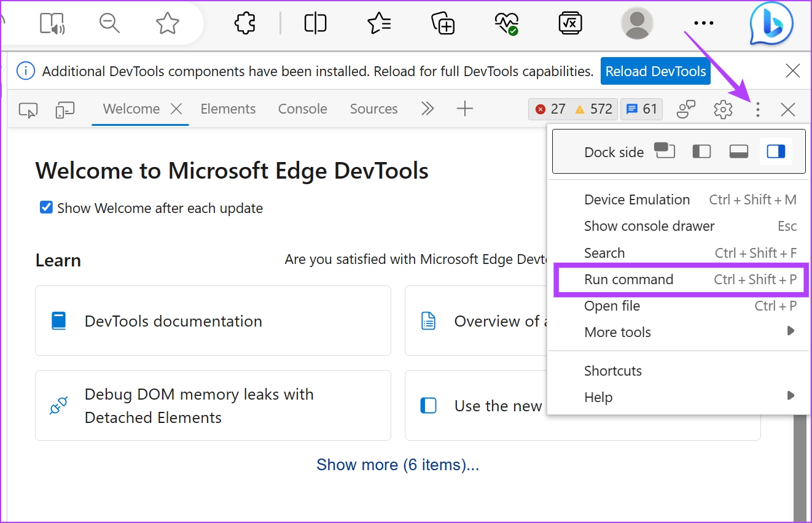This screenshot has height=523, width=812.
Task: Click the Split screen icon
Action: click(315, 23)
